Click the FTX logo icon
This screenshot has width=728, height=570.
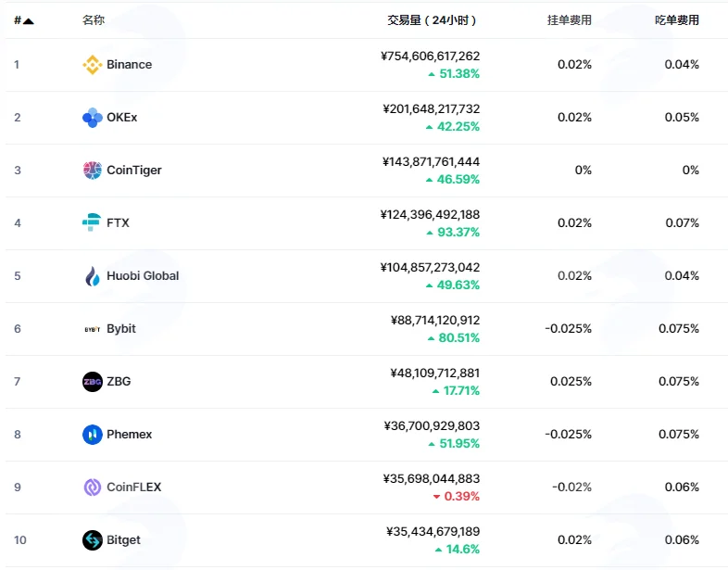click(92, 222)
